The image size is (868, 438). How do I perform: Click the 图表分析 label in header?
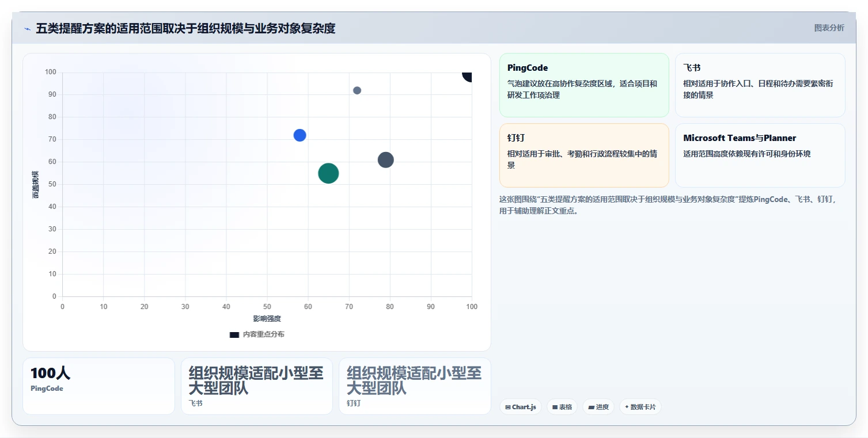[829, 28]
